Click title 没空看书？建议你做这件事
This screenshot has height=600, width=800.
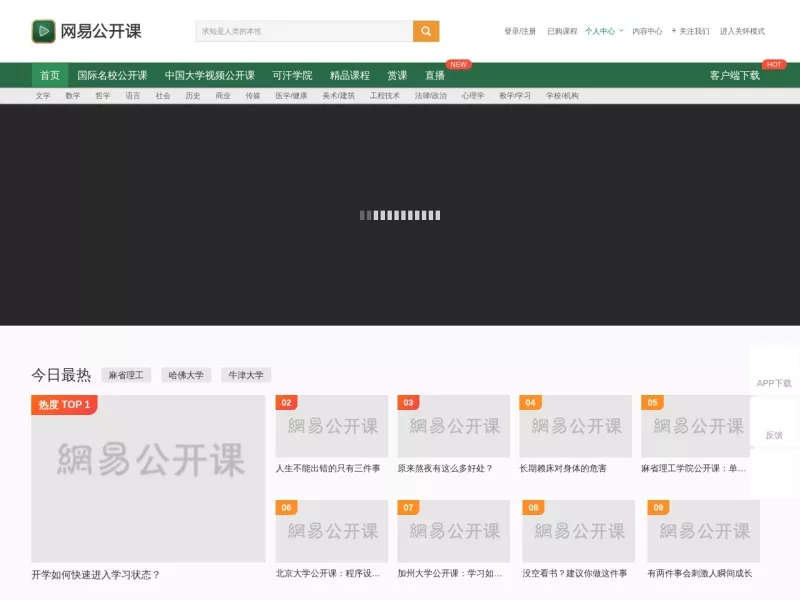574,573
